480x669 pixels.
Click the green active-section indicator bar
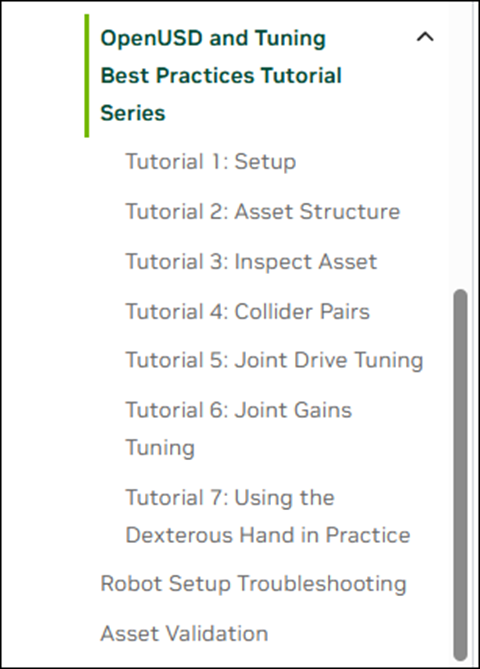click(x=87, y=76)
